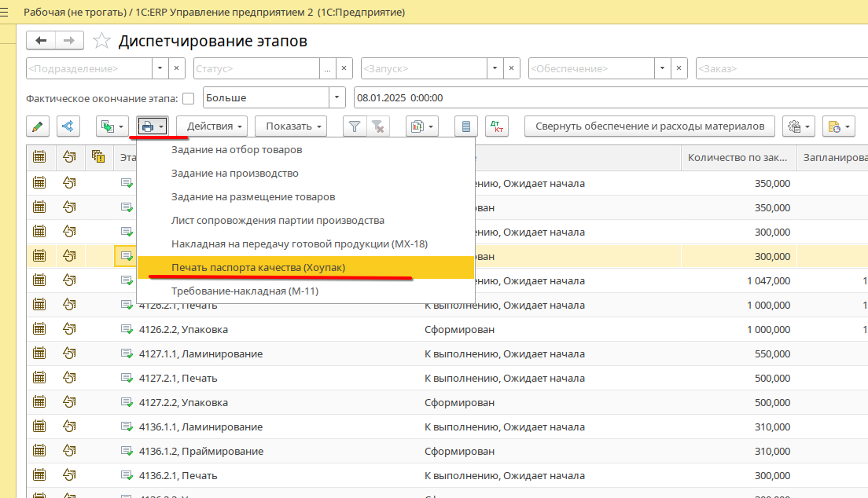
Task: Open the Действия dropdown menu
Action: (211, 126)
